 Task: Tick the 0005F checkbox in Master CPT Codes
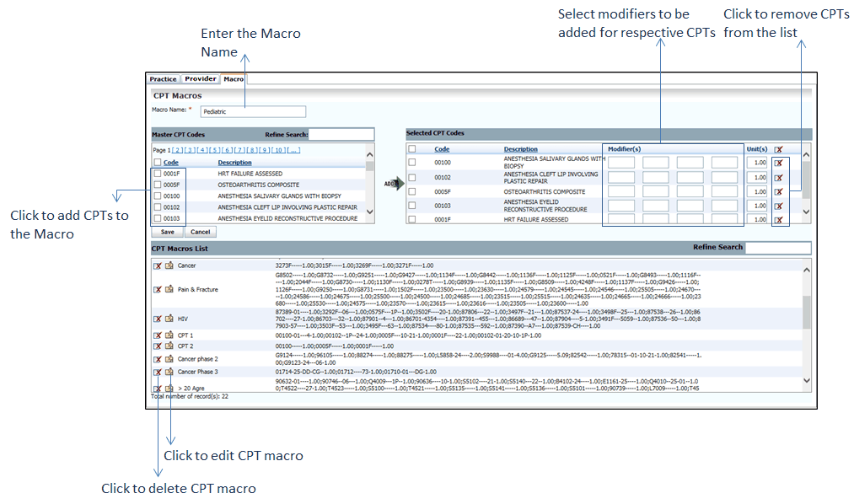coord(158,185)
